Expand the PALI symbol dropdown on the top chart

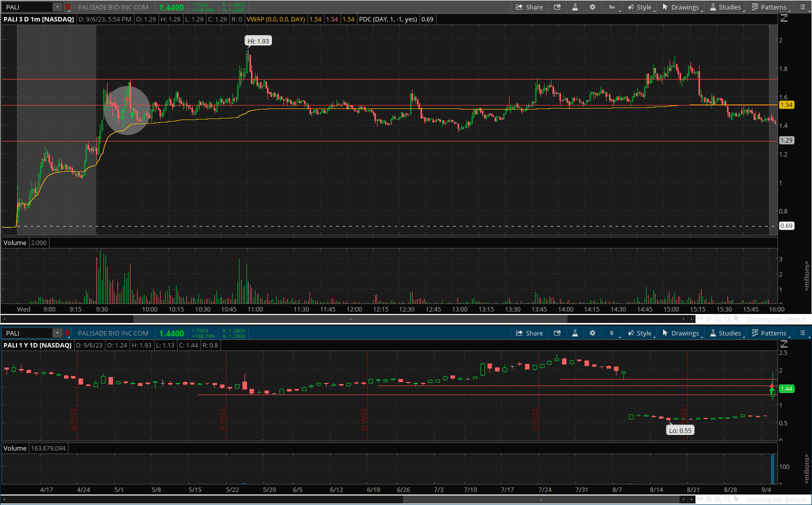pos(57,7)
